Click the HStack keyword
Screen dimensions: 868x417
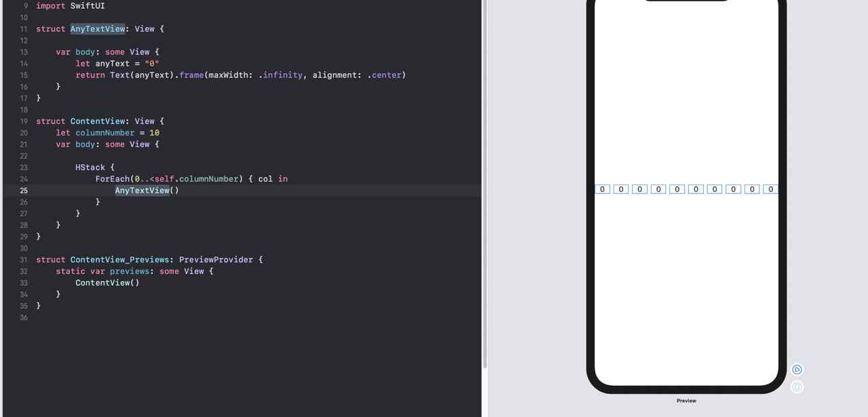coord(90,167)
